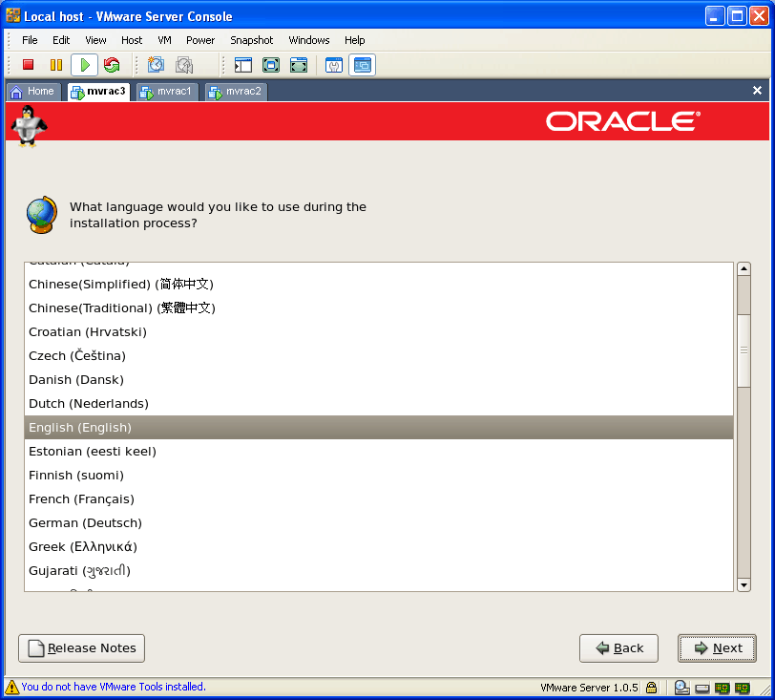The height and width of the screenshot is (700, 775).
Task: Close the current VM tab with X
Action: 757,91
